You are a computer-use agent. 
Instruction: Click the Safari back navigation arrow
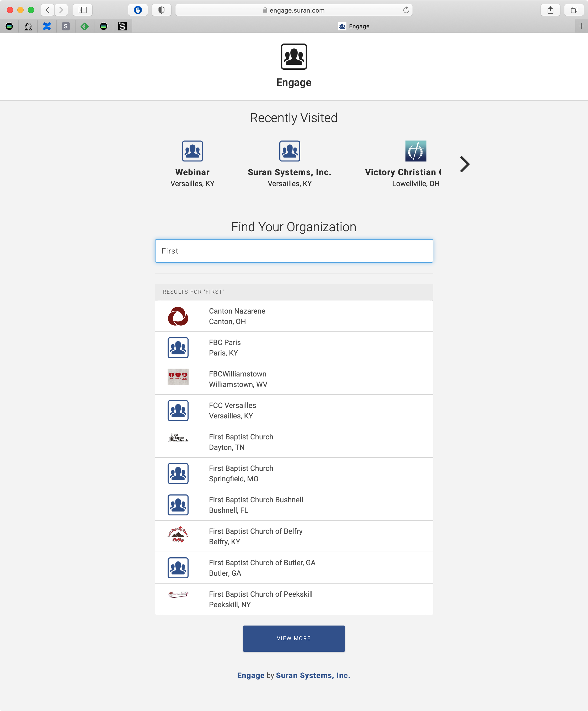pos(48,10)
